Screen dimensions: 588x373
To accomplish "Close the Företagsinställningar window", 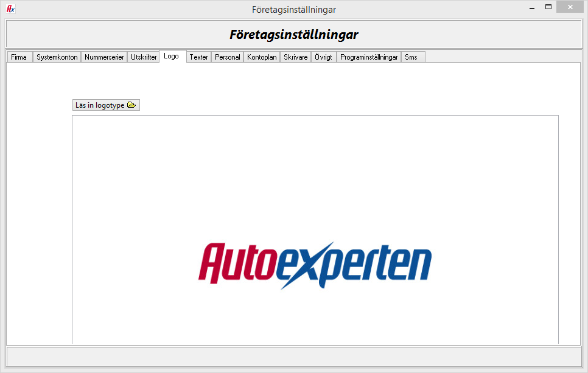I will (x=570, y=7).
